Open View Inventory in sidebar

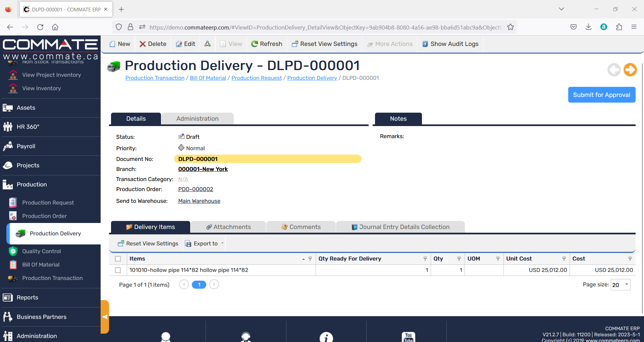coord(42,88)
